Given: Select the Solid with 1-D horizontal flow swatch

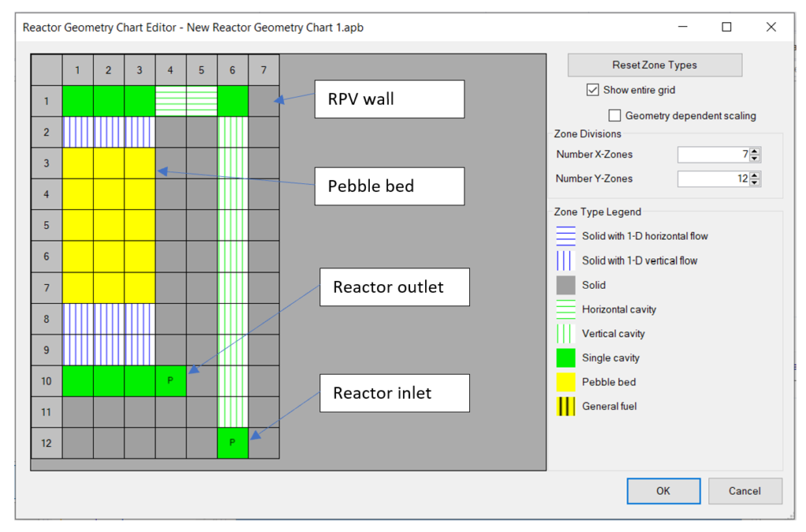Looking at the screenshot, I should (565, 236).
